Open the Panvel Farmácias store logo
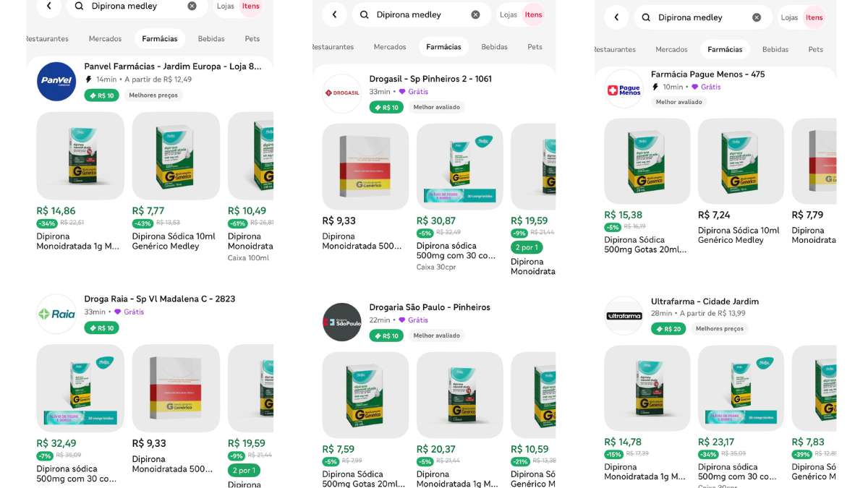This screenshot has height=488, width=868. (x=56, y=82)
